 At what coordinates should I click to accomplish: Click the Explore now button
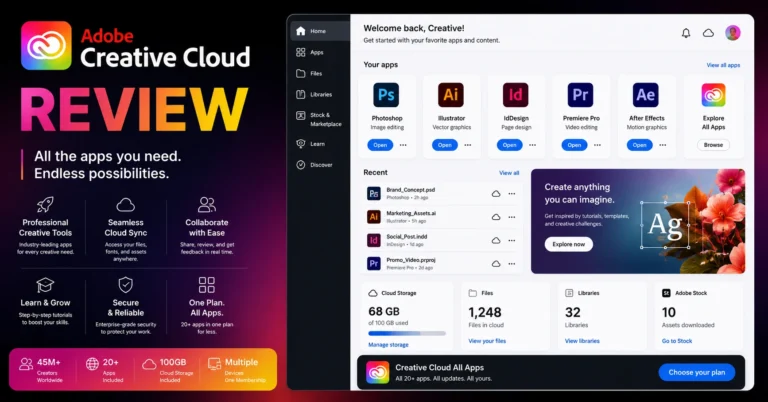569,244
